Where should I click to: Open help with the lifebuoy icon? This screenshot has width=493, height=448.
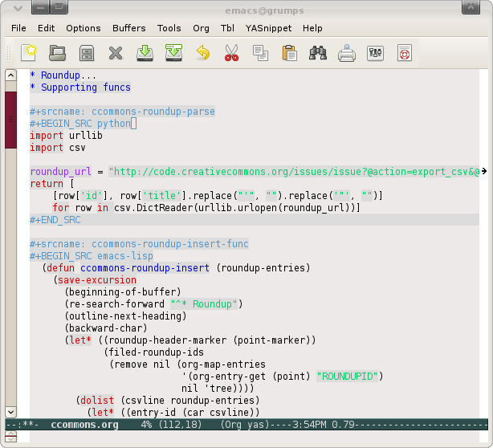[x=405, y=53]
